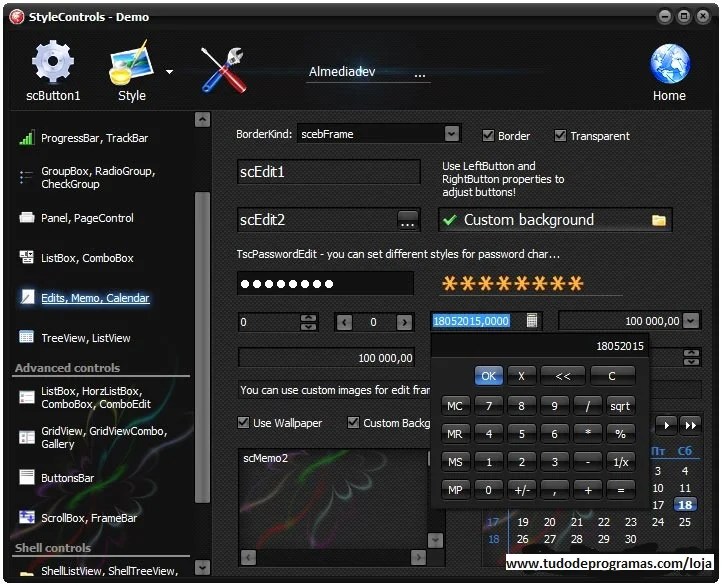Click the calendar next year double arrow
The width and height of the screenshot is (722, 586).
tap(691, 425)
